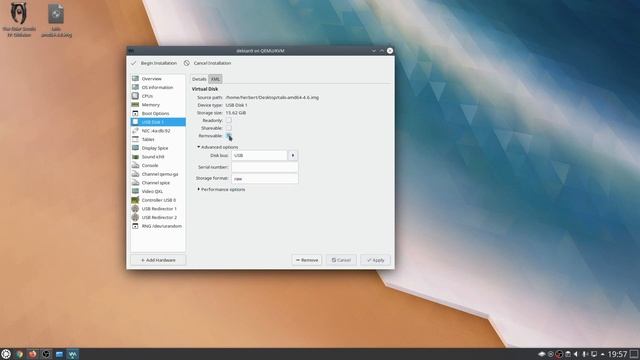640x360 pixels.
Task: Select Channel spice in the list
Action: pos(158,182)
